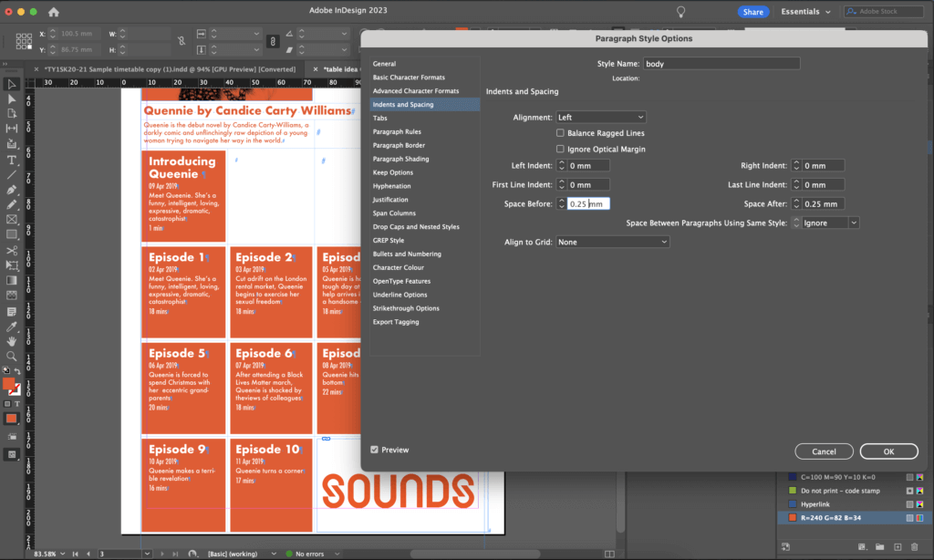Viewport: 934px width, 560px height.
Task: Select the Note tool
Action: pyautogui.click(x=11, y=312)
